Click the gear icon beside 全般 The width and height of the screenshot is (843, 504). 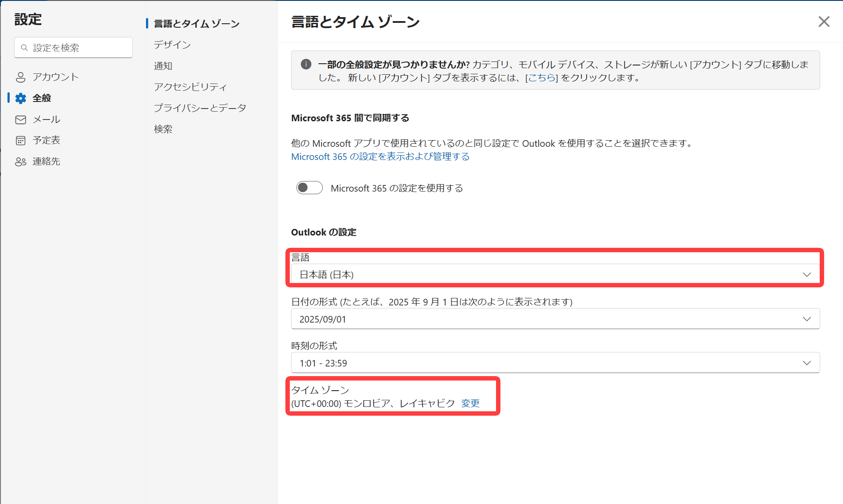point(21,98)
